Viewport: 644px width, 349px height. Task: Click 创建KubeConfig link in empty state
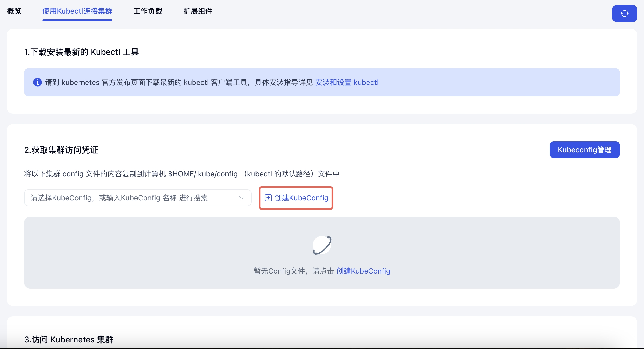(x=363, y=271)
